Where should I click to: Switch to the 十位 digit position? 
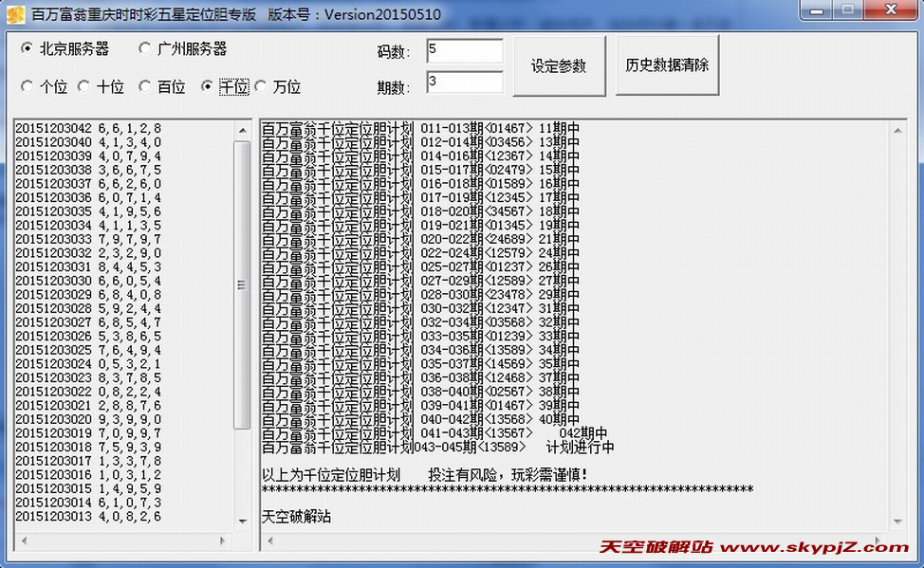[99, 86]
